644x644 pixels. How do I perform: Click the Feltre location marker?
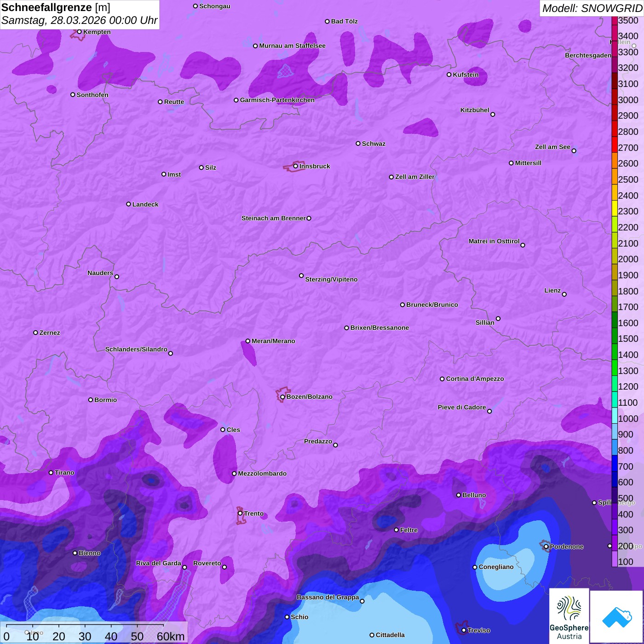(396, 530)
